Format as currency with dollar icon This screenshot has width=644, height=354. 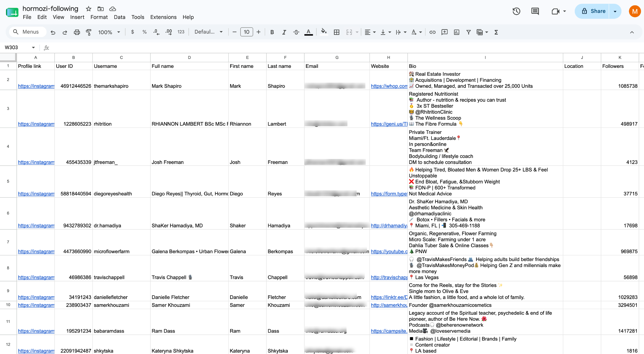[x=132, y=32]
